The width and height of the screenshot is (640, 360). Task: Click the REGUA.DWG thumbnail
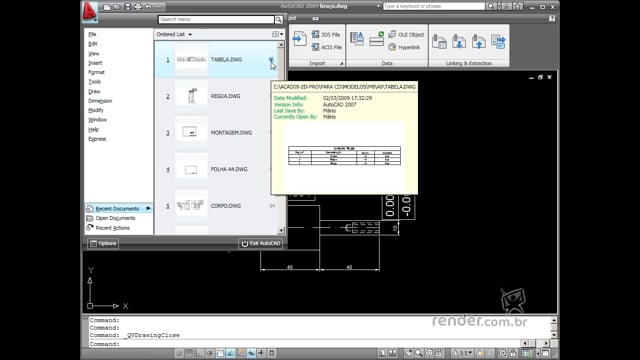[191, 96]
